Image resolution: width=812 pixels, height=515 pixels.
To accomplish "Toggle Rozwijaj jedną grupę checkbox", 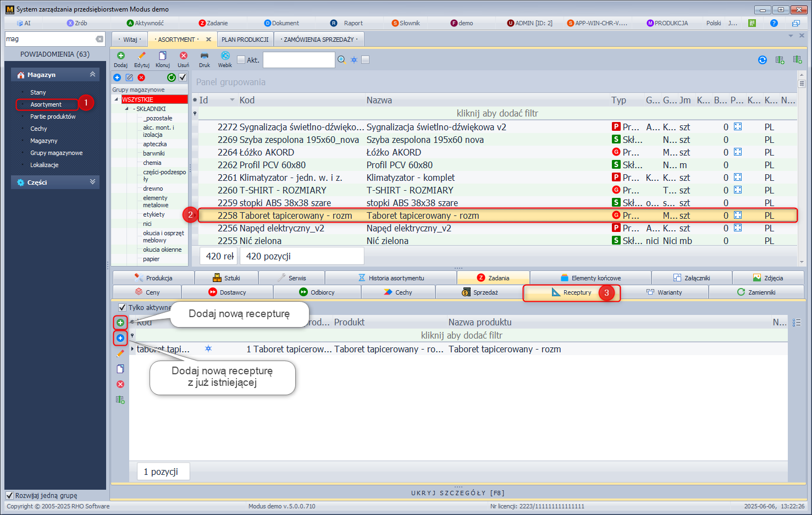I will tap(9, 495).
